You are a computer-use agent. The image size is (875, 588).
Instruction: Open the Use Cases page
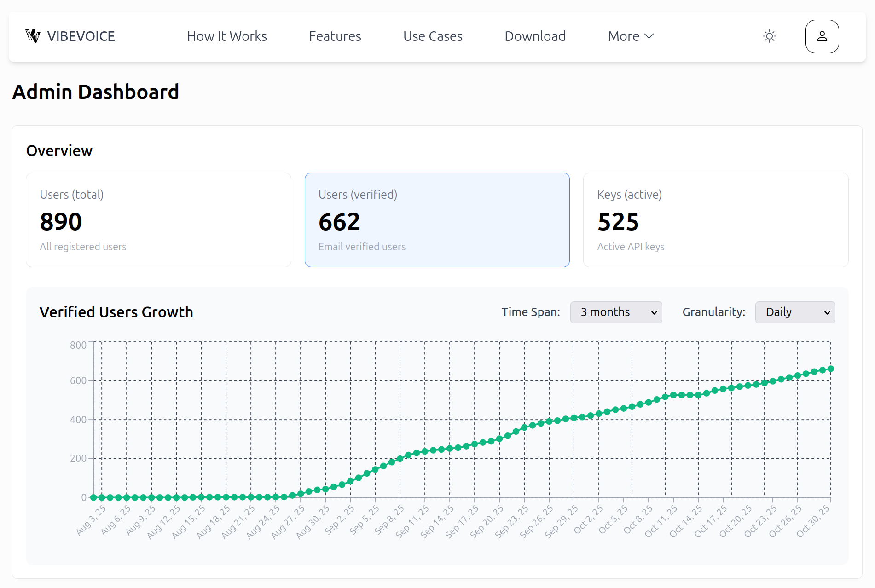(433, 36)
